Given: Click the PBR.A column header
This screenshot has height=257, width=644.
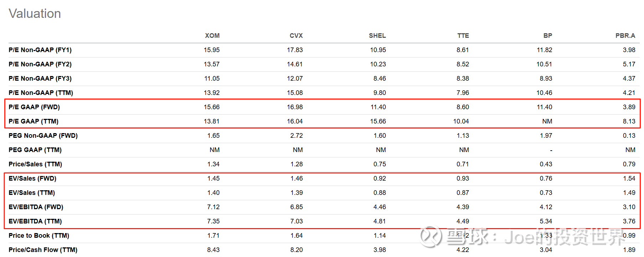Looking at the screenshot, I should (625, 36).
